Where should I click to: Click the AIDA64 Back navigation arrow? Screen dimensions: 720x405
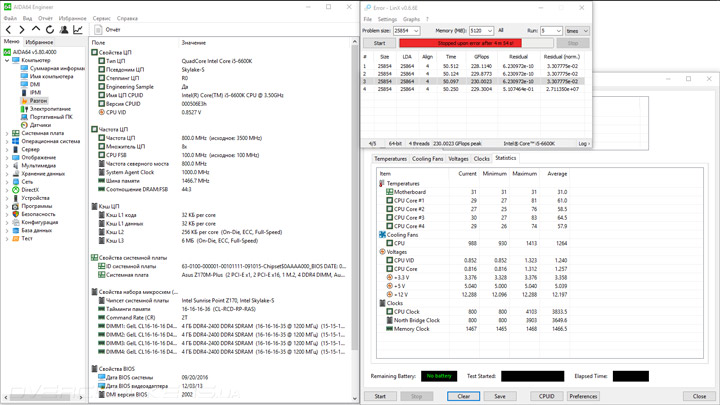pos(8,30)
